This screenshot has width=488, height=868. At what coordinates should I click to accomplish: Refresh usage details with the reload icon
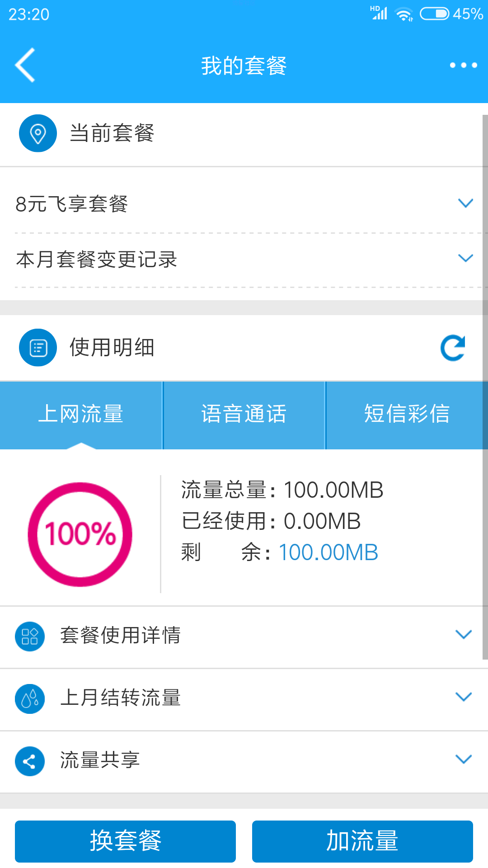[x=453, y=348]
